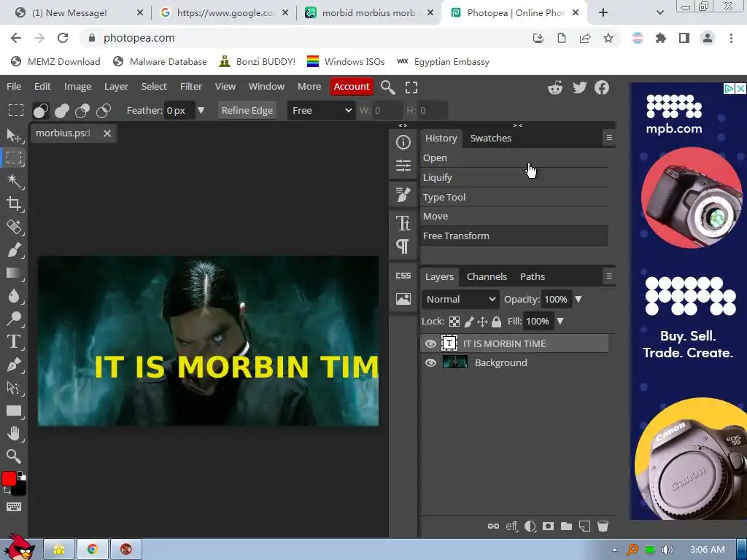Open the Layer menu

pyautogui.click(x=116, y=86)
